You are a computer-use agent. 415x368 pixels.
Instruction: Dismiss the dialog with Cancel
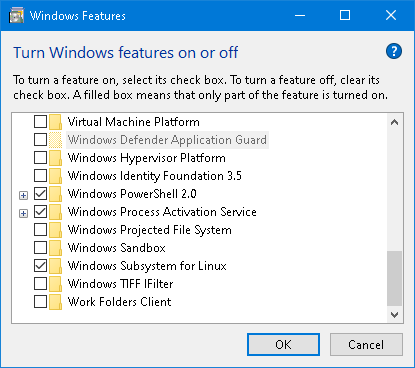pos(366,345)
